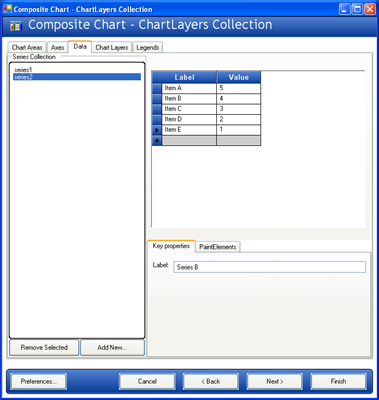Open the Axes tab

pos(57,47)
